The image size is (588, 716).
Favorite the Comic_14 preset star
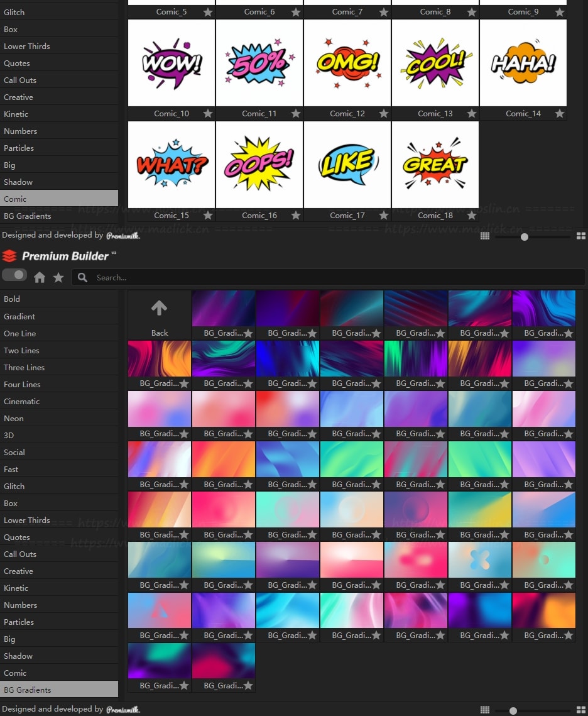tap(560, 113)
